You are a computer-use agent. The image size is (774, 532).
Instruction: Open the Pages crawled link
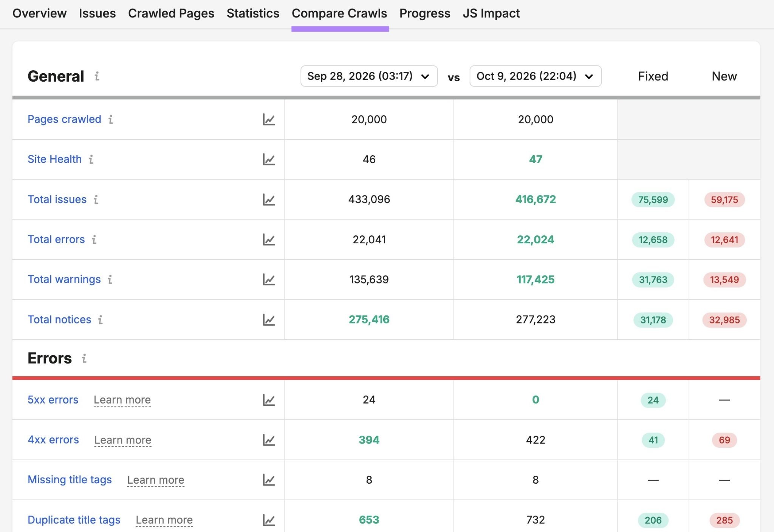click(x=64, y=119)
